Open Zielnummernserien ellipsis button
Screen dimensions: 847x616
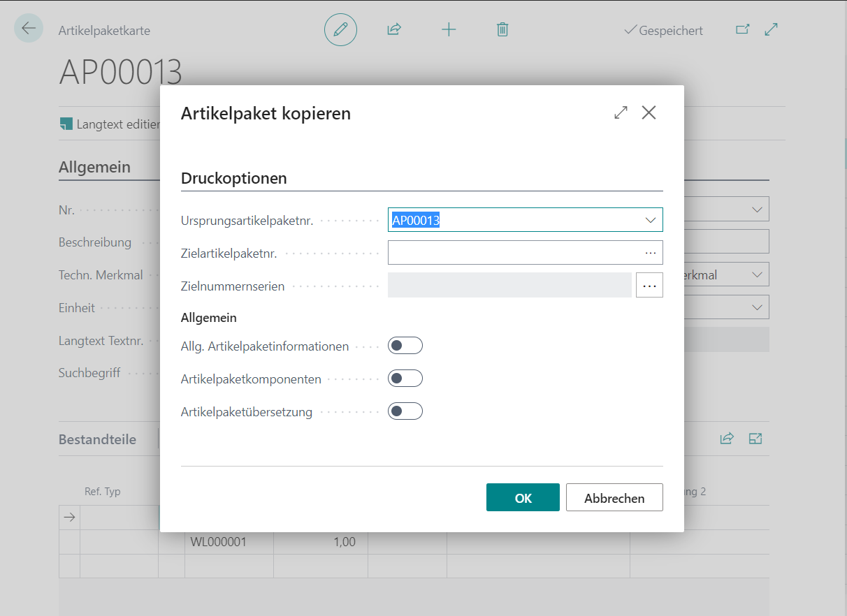point(649,286)
